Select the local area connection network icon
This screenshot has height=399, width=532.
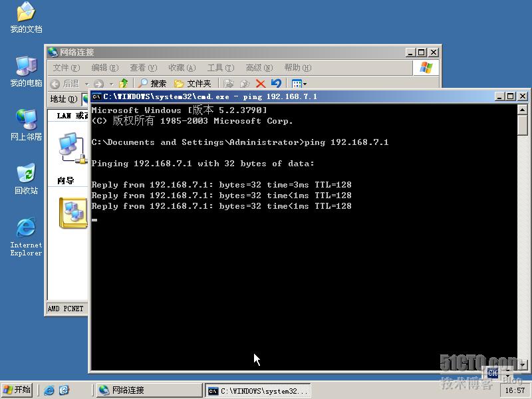(72, 148)
